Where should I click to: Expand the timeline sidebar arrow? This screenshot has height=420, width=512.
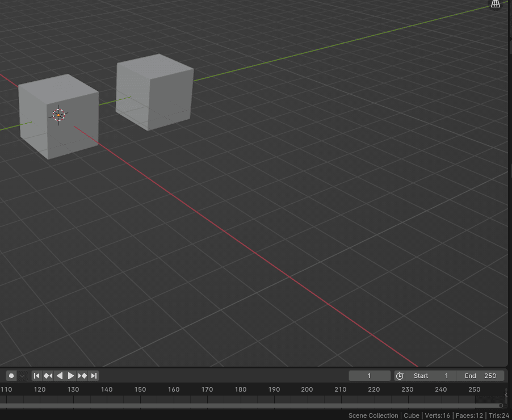tap(506, 394)
